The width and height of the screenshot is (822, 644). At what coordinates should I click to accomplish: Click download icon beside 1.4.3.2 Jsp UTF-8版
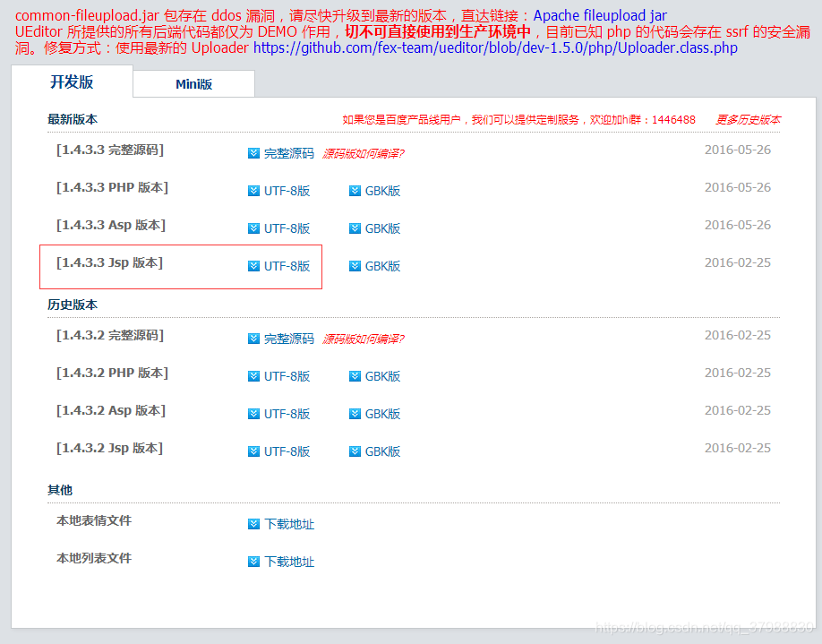[253, 452]
